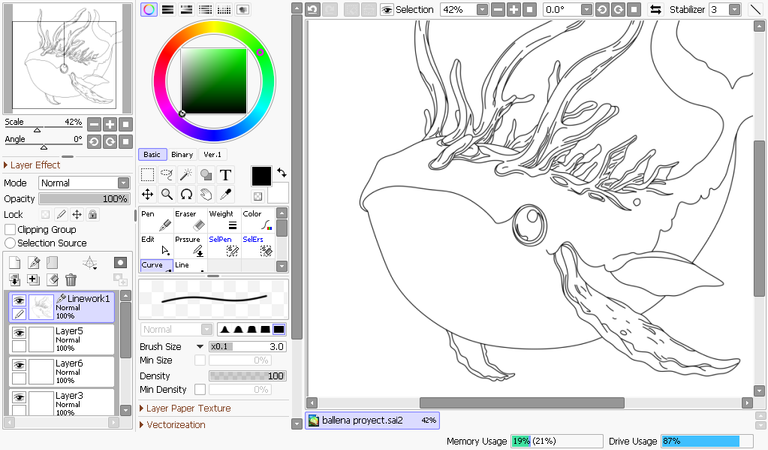Choose the Weight linework tool
Image resolution: width=768 pixels, height=450 pixels.
click(224, 220)
